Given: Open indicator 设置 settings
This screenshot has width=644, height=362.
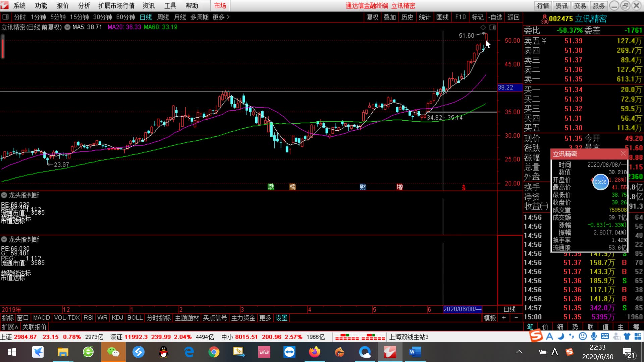Looking at the screenshot, I should click(281, 318).
